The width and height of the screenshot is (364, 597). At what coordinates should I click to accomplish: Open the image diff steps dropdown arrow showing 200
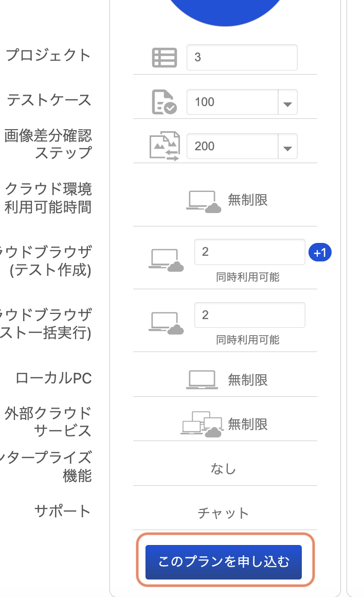pyautogui.click(x=287, y=146)
